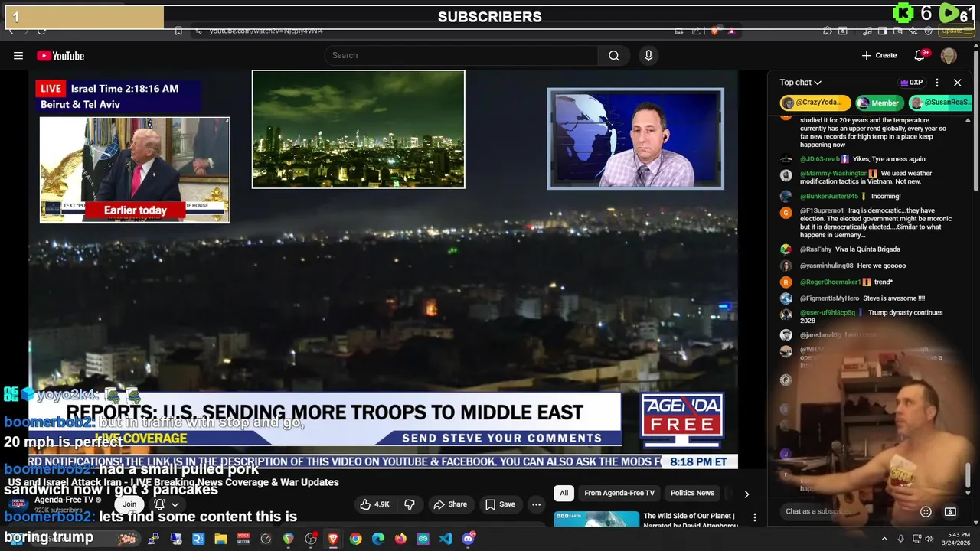Click the Member chip in chat ticker
Viewport: 980px width, 551px height.
[879, 103]
